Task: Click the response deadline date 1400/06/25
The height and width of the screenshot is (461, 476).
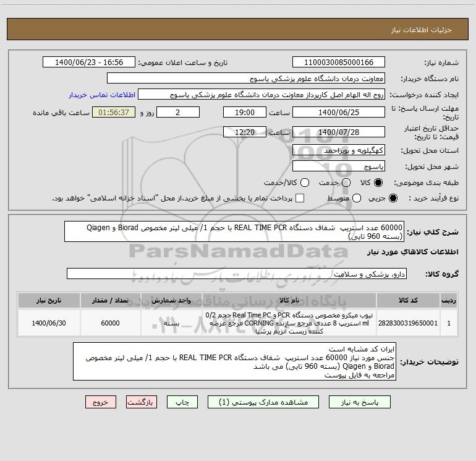Action: pos(339,112)
